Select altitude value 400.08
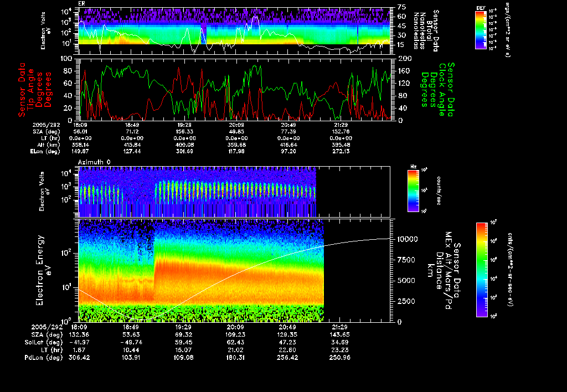Viewport: 567px width, 392px height. pyautogui.click(x=184, y=145)
